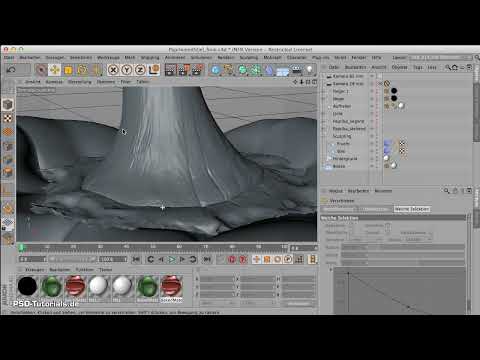The height and width of the screenshot is (360, 480).
Task: Click the X position field in the Coordinate Manager
Action: pos(217,279)
